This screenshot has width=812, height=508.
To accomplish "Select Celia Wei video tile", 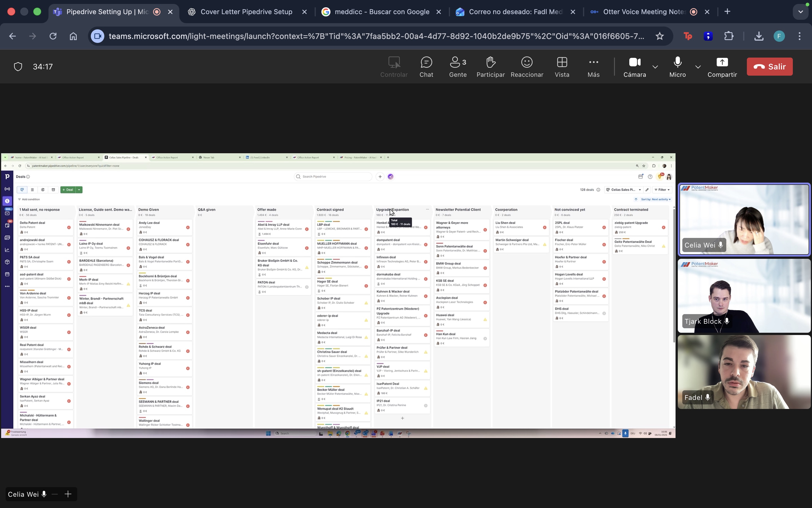I will click(744, 219).
